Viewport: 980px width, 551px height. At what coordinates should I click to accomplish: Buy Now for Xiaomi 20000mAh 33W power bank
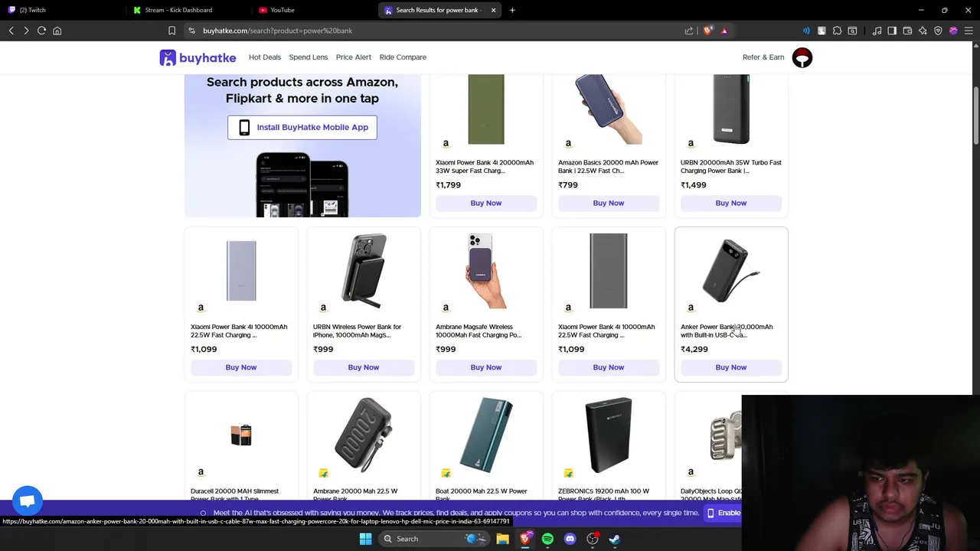486,203
